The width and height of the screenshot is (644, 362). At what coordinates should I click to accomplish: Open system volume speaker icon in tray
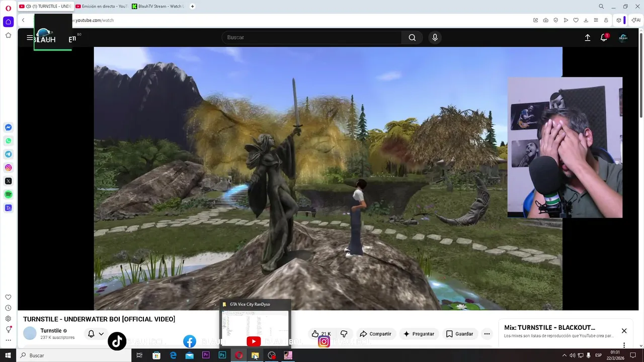[572, 355]
